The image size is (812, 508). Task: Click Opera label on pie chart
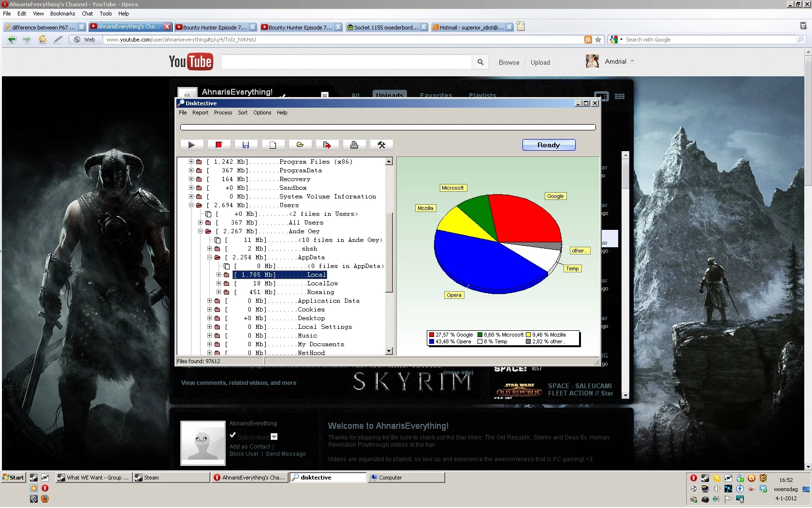coord(454,295)
